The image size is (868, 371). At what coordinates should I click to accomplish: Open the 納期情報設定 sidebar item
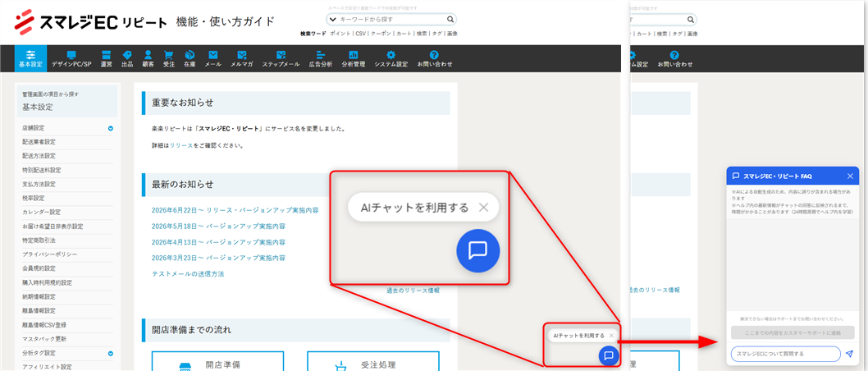tap(67, 297)
